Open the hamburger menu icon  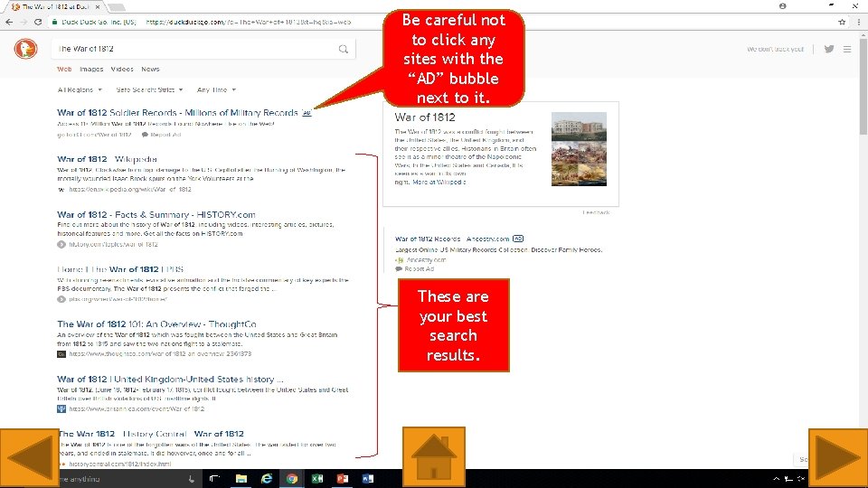click(847, 49)
